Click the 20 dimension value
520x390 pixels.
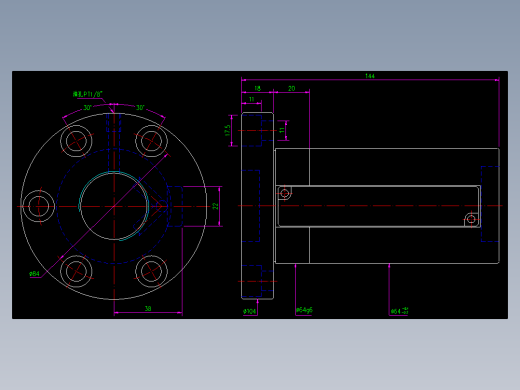pos(292,88)
